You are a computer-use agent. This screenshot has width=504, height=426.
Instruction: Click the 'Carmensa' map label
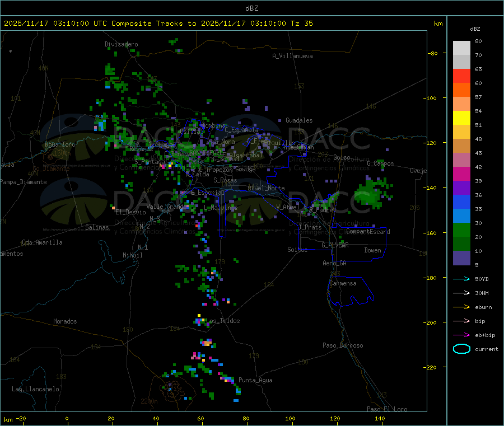pos(343,283)
